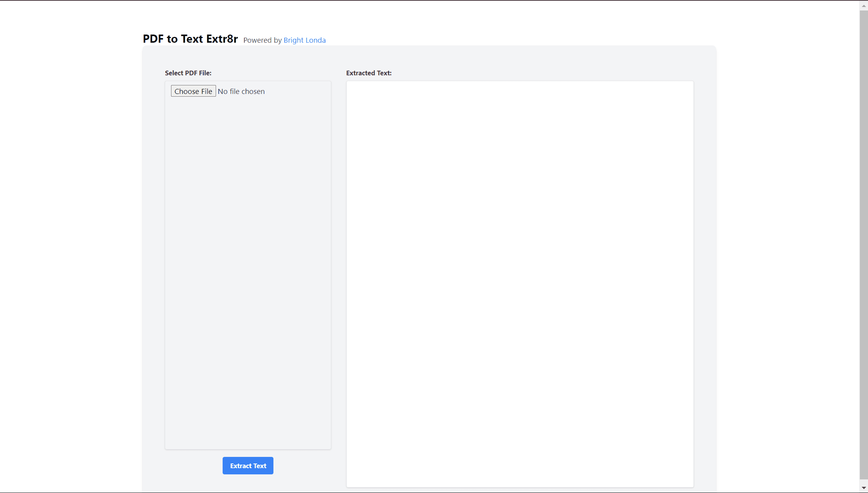Click the Choose File button
868x493 pixels.
point(193,91)
